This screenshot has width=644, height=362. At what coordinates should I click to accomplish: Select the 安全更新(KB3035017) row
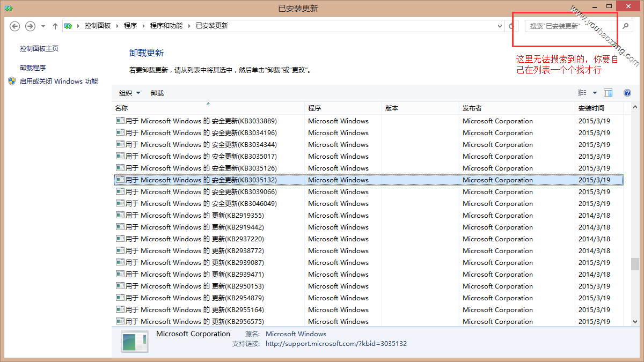click(369, 156)
